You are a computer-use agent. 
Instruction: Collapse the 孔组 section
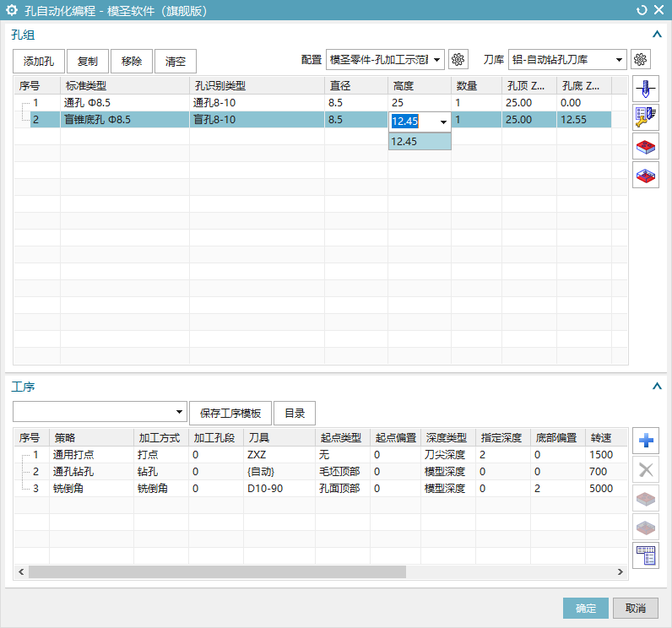coord(657,35)
